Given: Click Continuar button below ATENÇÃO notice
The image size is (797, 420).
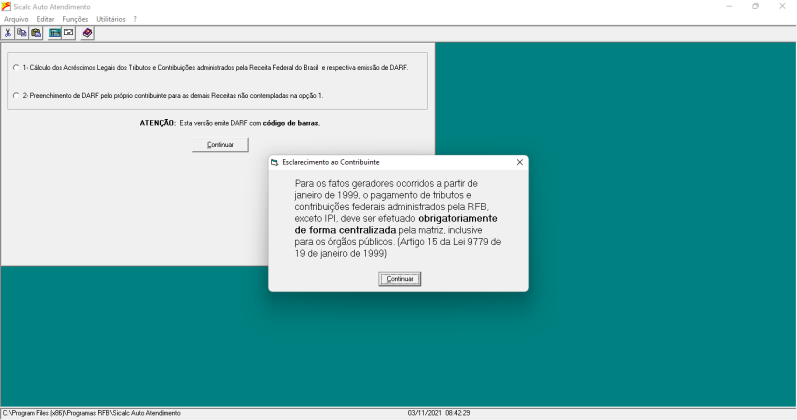Looking at the screenshot, I should [x=220, y=144].
